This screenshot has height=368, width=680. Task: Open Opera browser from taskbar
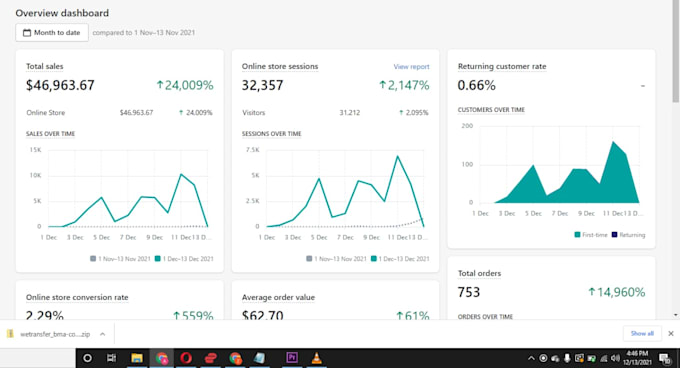click(186, 358)
